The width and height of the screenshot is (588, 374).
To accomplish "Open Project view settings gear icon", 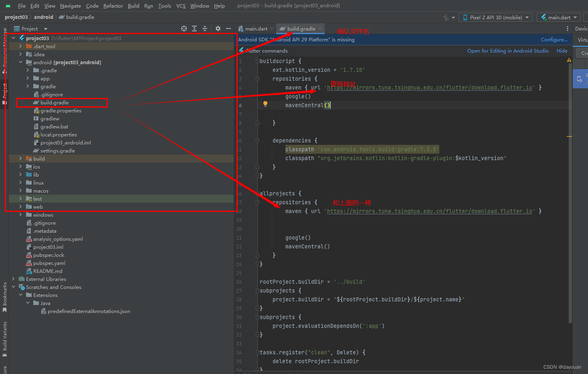I will 217,28.
